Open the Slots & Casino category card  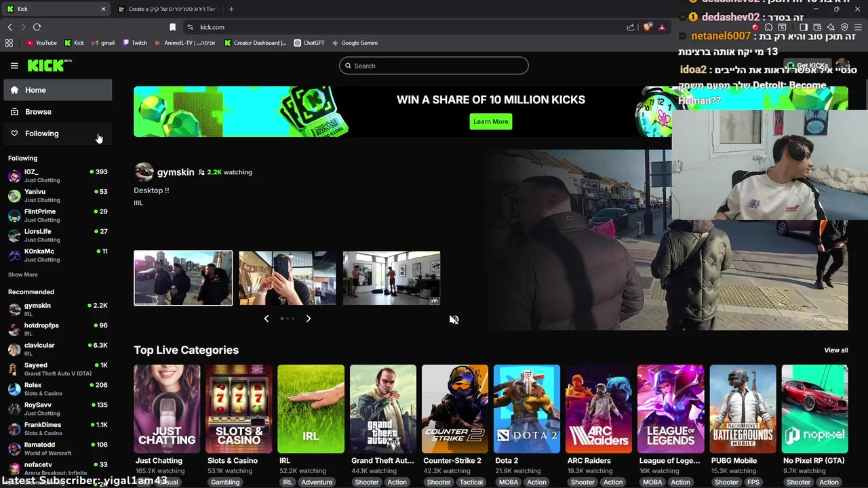239,409
